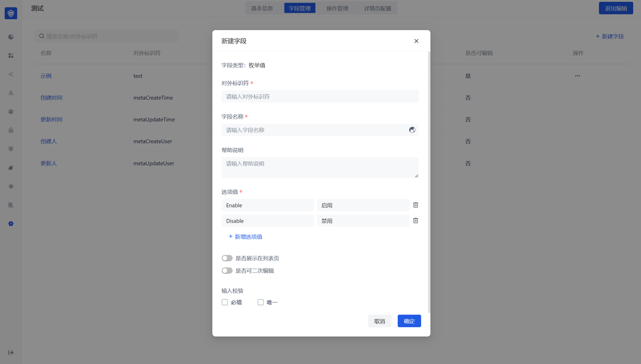Screen dimensions: 641x364
Task: Click the pie chart icon in sidebar
Action: click(x=11, y=37)
